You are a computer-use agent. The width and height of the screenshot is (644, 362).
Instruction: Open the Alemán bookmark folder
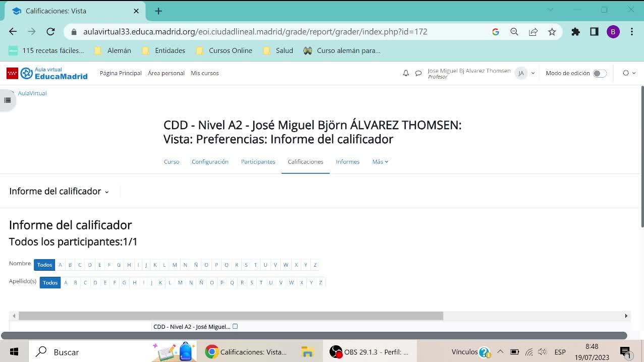113,50
